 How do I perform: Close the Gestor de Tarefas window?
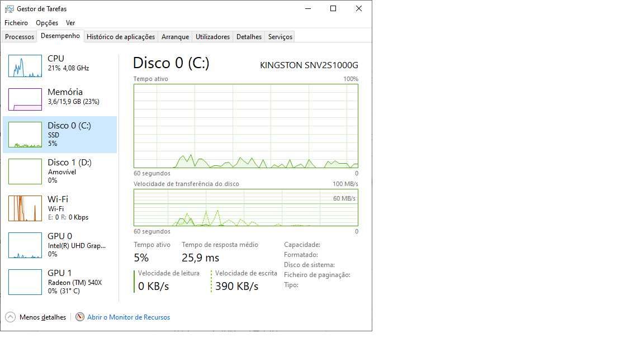[x=358, y=8]
